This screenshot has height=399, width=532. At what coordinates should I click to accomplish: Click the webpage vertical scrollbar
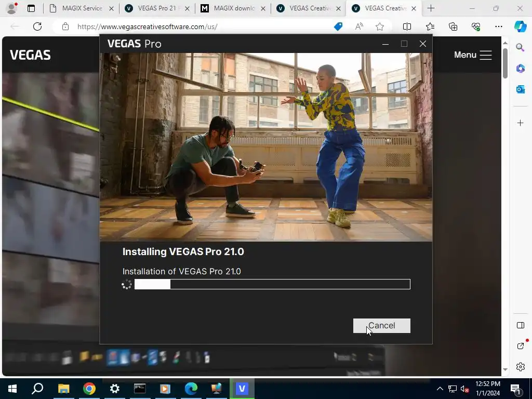(505, 63)
